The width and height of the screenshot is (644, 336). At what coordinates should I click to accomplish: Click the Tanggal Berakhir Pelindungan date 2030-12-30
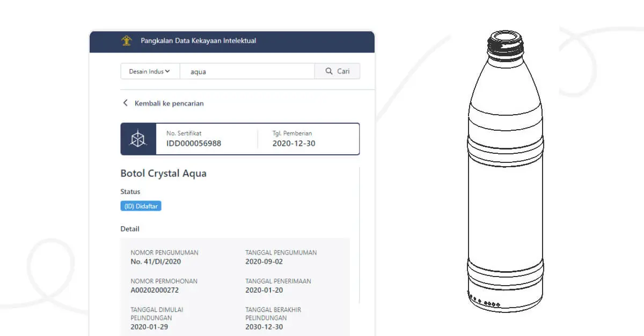264,327
